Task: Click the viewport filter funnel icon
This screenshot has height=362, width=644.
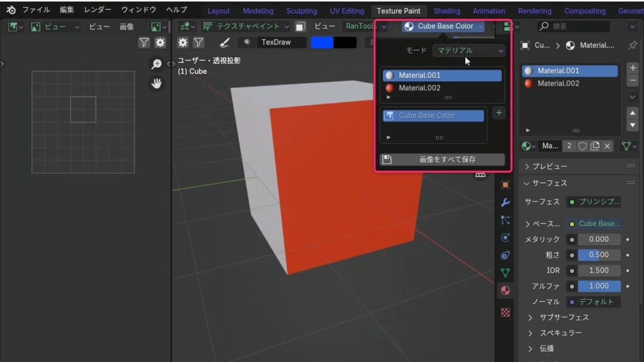Action: point(198,42)
